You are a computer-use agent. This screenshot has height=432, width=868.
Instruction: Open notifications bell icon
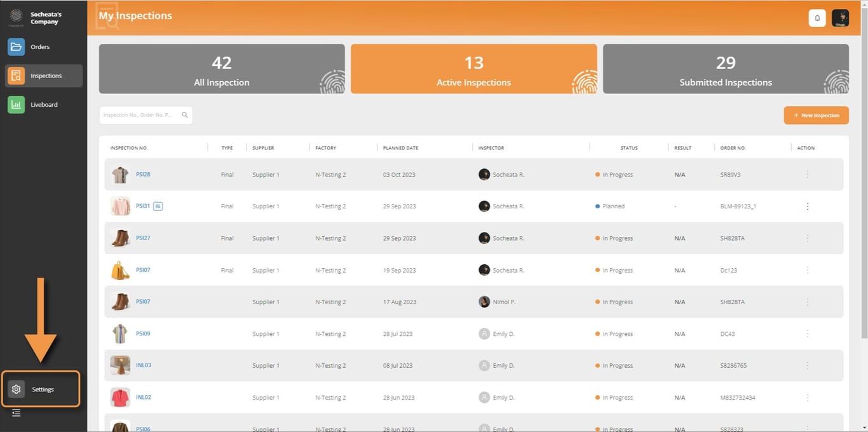(817, 18)
